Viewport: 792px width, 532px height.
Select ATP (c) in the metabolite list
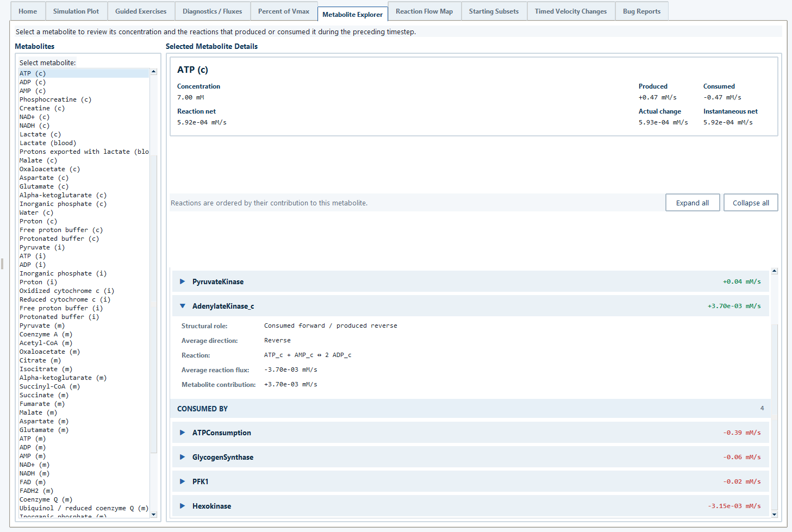pyautogui.click(x=84, y=73)
